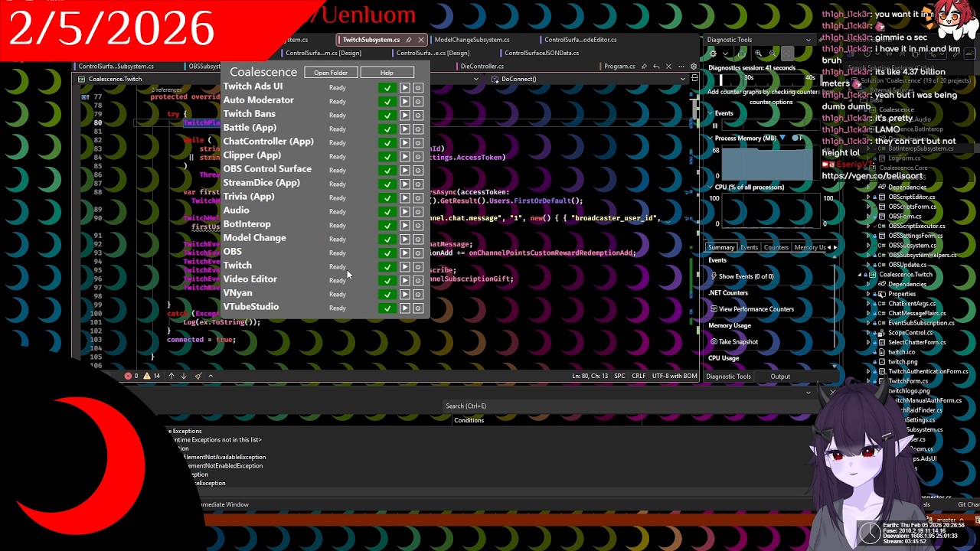
Task: Collapse the CPU (% of all processors) graph
Action: point(709,187)
